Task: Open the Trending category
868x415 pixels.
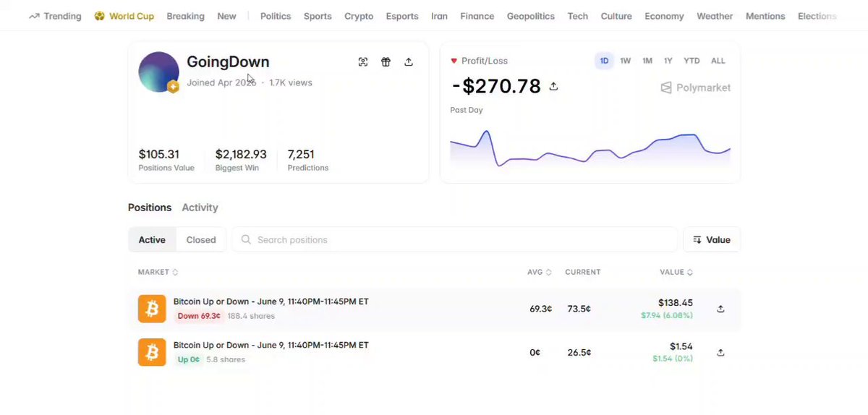Action: click(55, 16)
